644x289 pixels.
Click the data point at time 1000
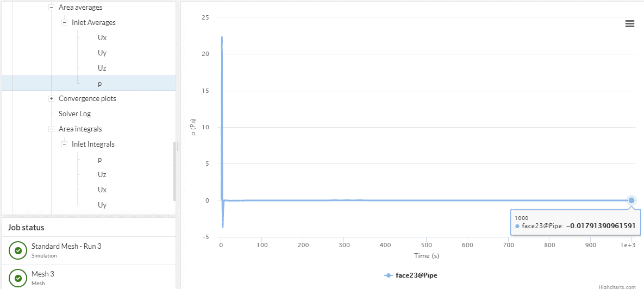[x=632, y=200]
